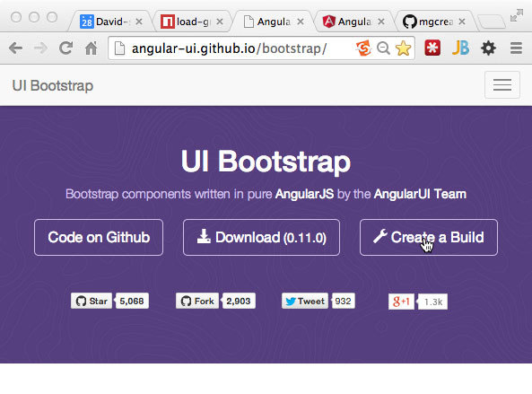The height and width of the screenshot is (394, 532).
Task: Open the red asterisk extension icon
Action: pos(432,48)
